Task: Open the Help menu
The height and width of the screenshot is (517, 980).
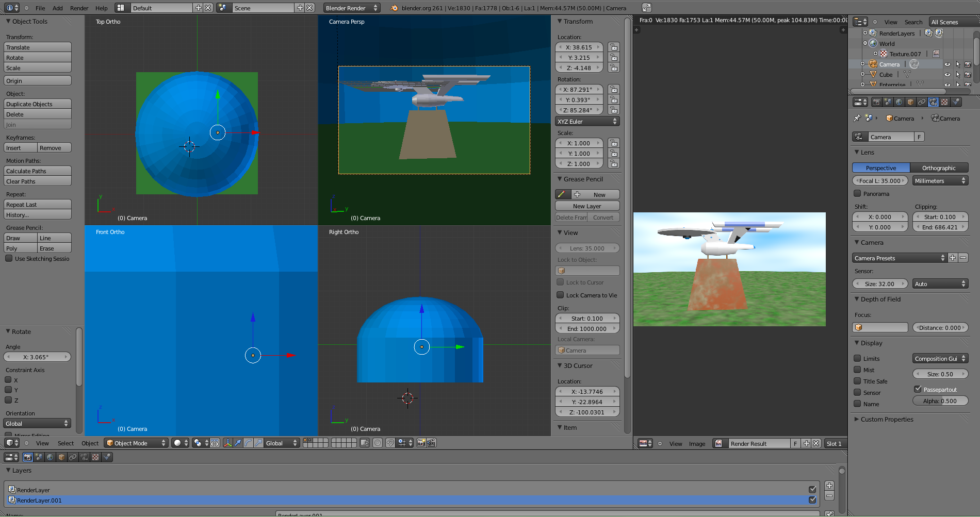Action: tap(102, 8)
